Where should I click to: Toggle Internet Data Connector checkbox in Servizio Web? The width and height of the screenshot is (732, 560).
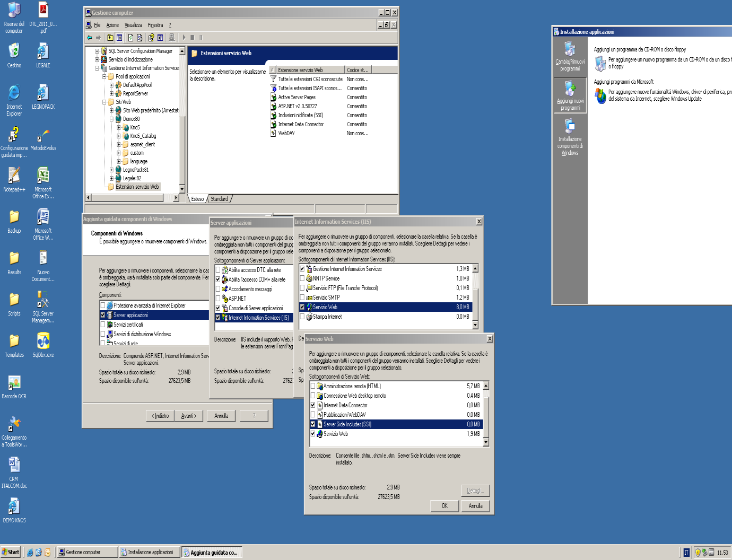click(313, 405)
